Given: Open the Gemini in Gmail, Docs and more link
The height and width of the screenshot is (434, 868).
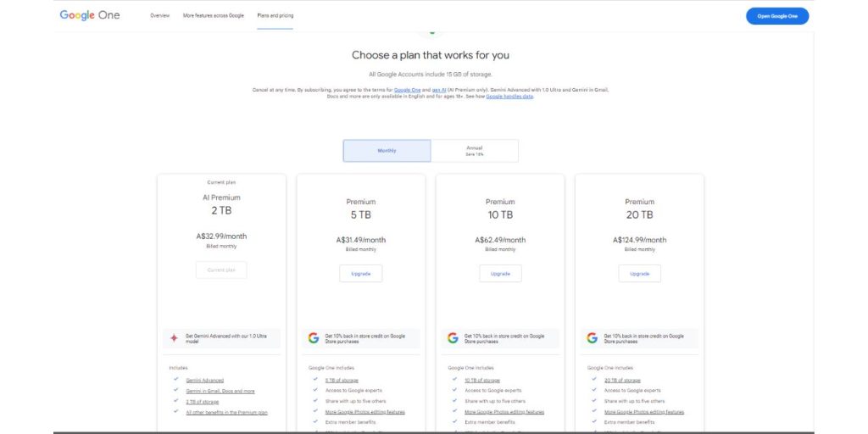Looking at the screenshot, I should pyautogui.click(x=220, y=391).
